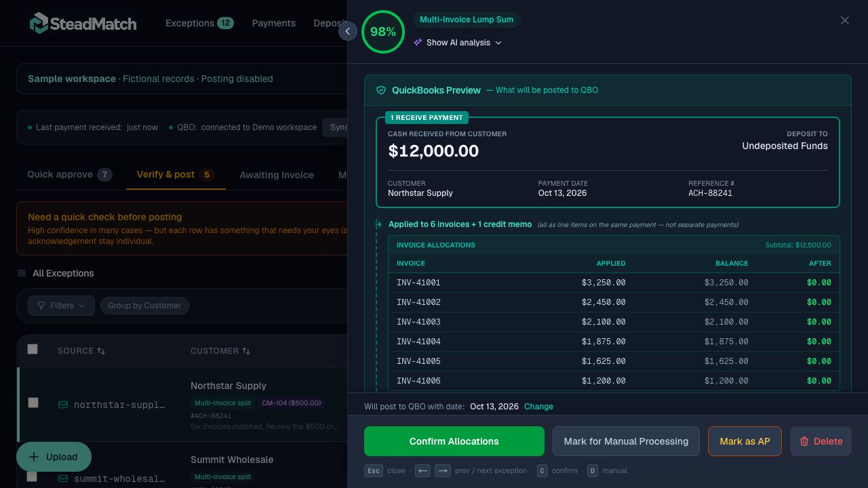Click the $12,000.00 cash received amount
The height and width of the screenshot is (488, 868).
pyautogui.click(x=433, y=150)
